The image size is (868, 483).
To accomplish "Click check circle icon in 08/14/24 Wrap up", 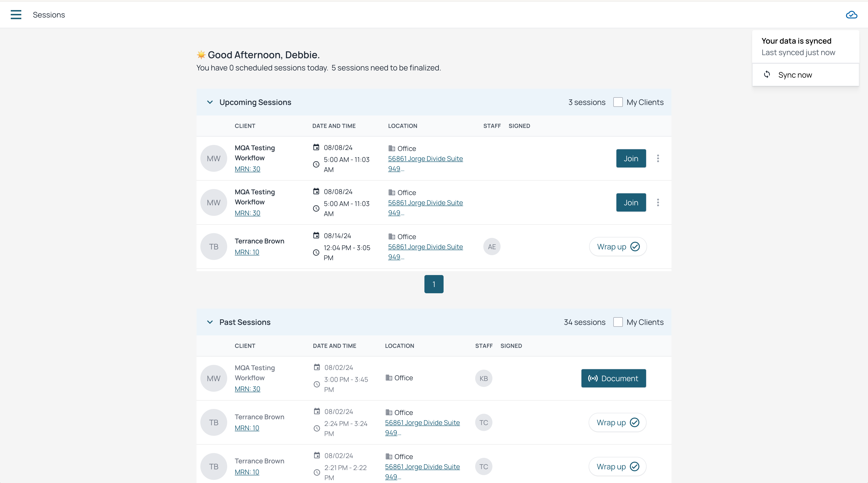I will [635, 247].
